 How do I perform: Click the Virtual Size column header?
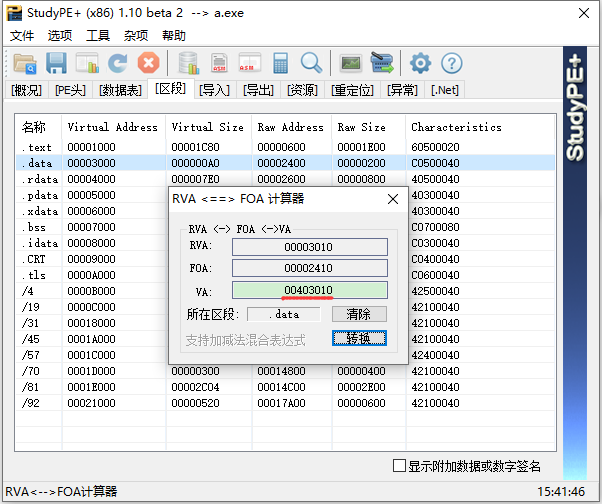pyautogui.click(x=208, y=127)
